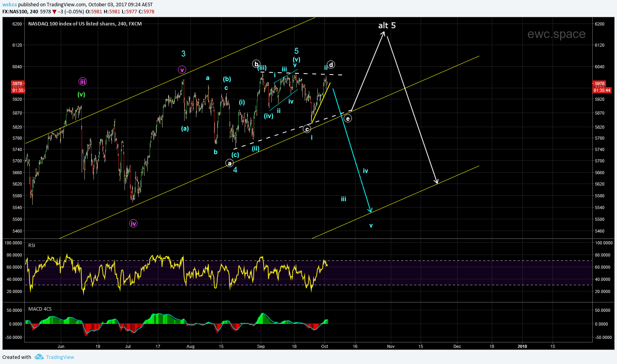Click the red down-triangle in the price header
The height and width of the screenshot is (364, 617).
[x=55, y=12]
